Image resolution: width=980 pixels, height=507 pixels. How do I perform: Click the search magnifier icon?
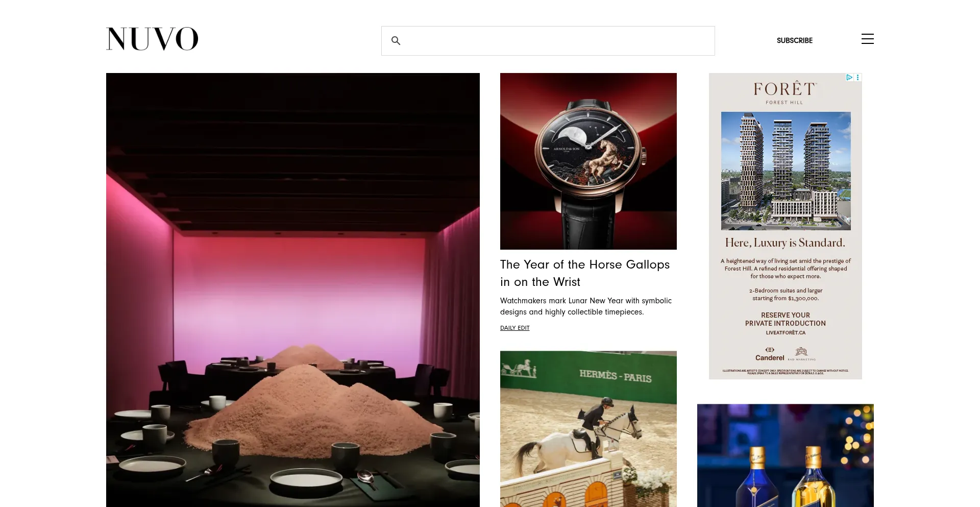tap(396, 40)
